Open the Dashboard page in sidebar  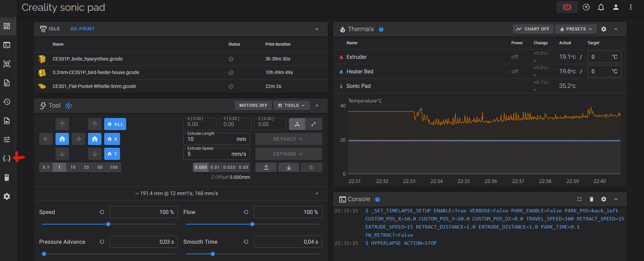click(7, 26)
